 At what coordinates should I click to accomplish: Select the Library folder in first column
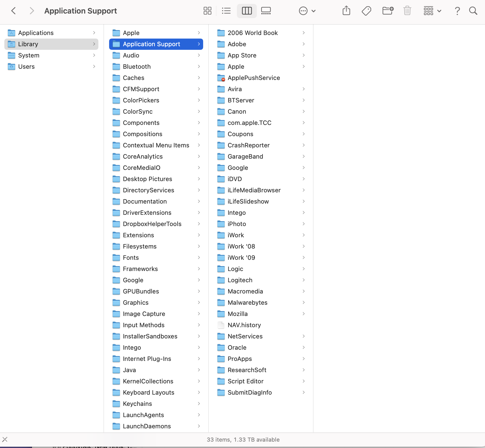point(51,44)
